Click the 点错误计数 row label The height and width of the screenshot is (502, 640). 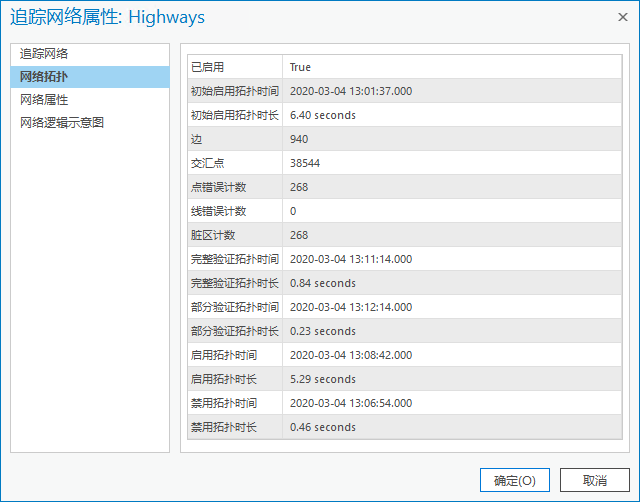(218, 187)
